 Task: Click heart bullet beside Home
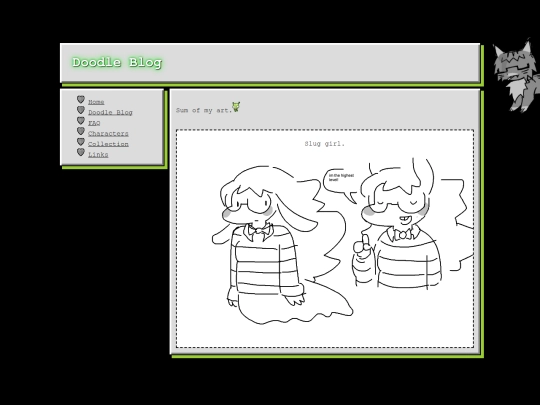[81, 100]
